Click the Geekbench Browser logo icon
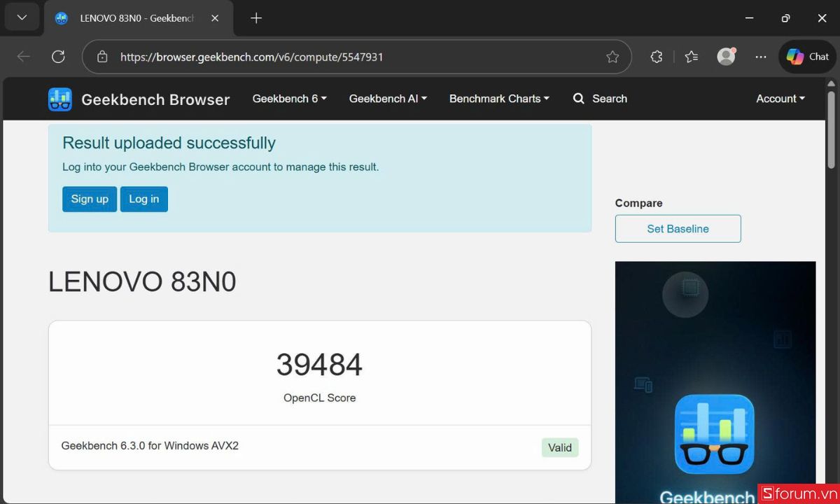This screenshot has height=504, width=840. (60, 99)
